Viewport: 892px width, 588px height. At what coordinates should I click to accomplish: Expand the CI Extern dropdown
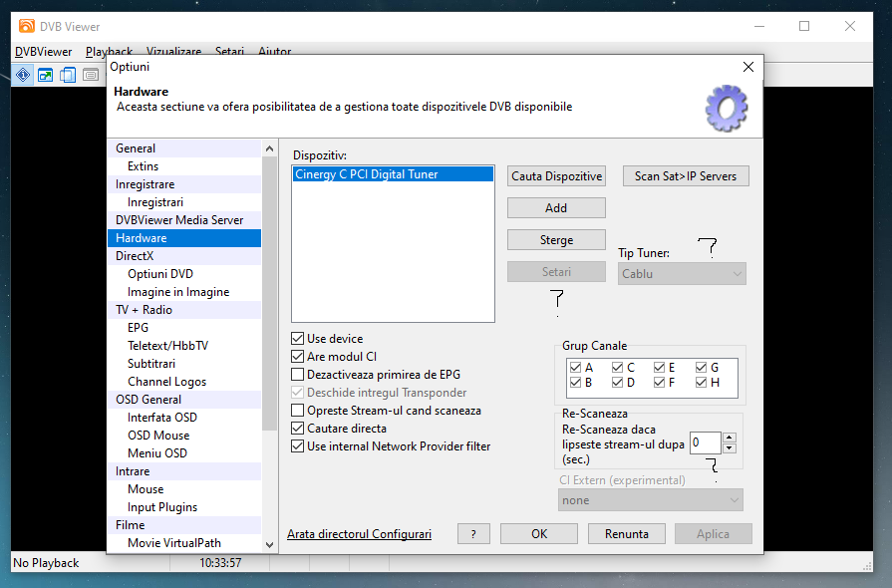tap(652, 500)
